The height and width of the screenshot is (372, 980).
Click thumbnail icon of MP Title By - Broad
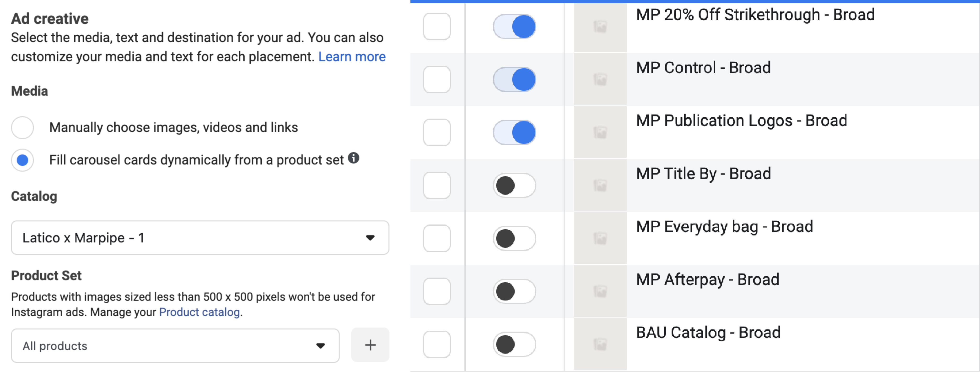point(600,186)
